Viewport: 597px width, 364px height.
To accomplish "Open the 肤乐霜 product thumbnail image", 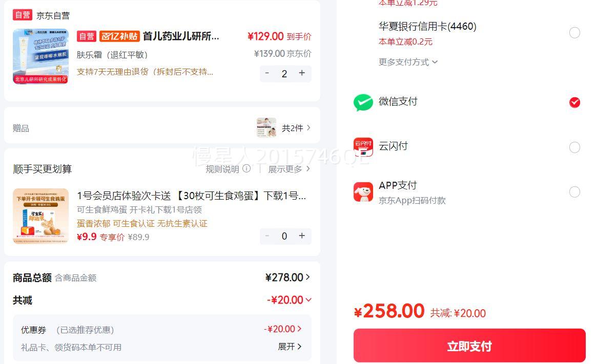I will coord(40,56).
